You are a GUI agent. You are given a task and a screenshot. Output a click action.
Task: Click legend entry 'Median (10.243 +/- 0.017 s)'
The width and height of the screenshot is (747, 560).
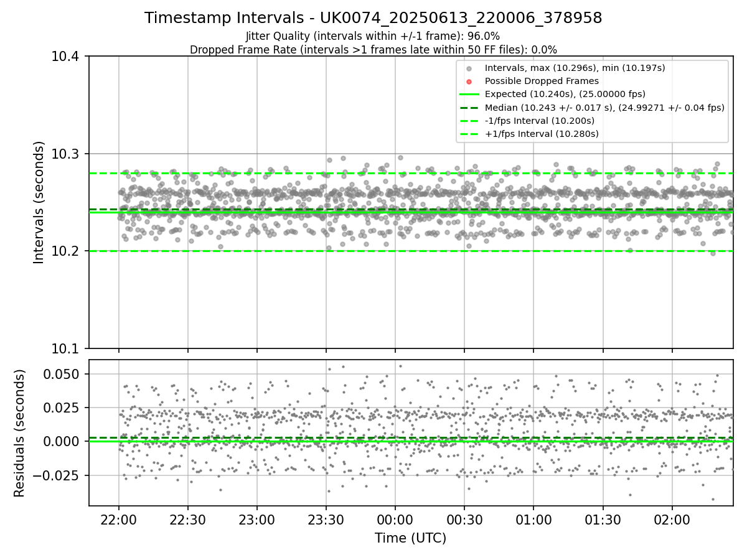point(604,107)
